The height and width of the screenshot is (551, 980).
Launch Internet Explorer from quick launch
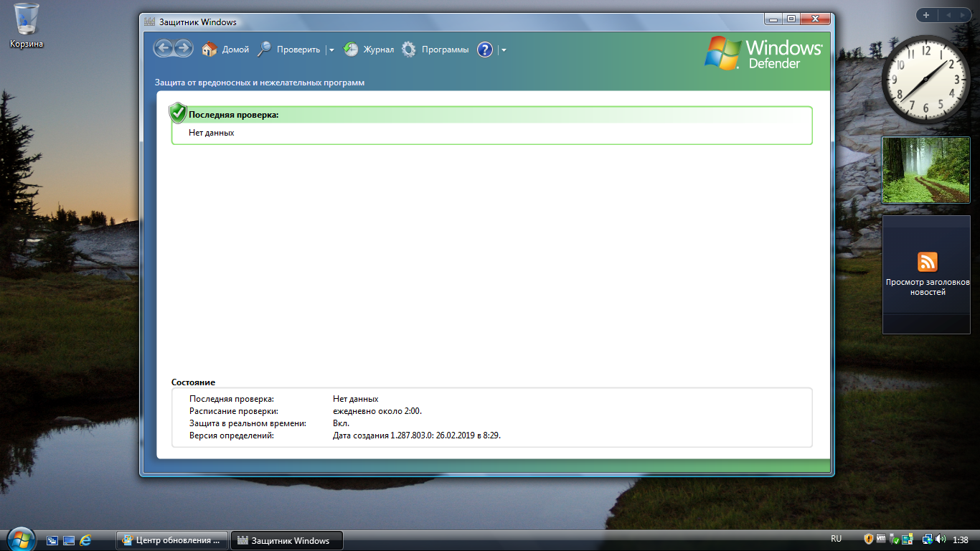pos(85,540)
